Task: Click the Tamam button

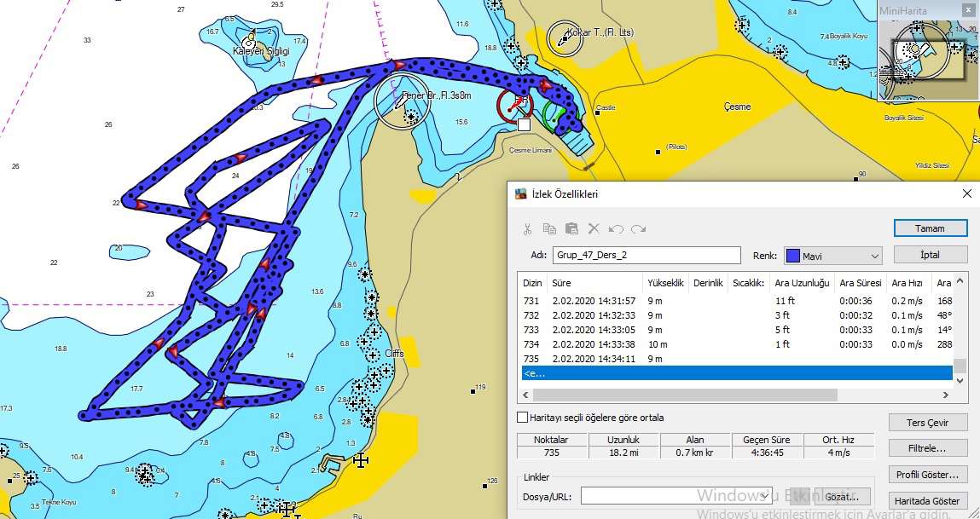Action: [x=930, y=228]
